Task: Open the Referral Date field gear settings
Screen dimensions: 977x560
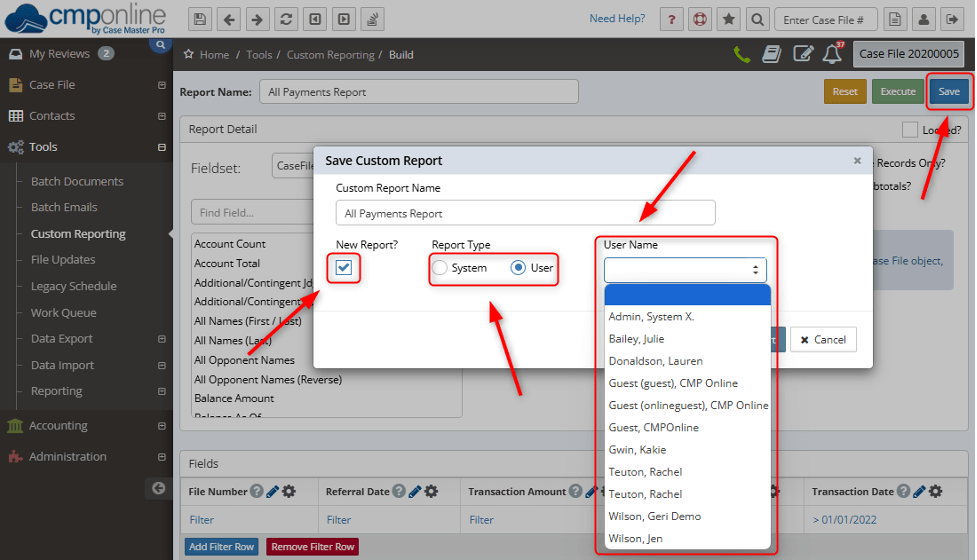Action: coord(431,491)
